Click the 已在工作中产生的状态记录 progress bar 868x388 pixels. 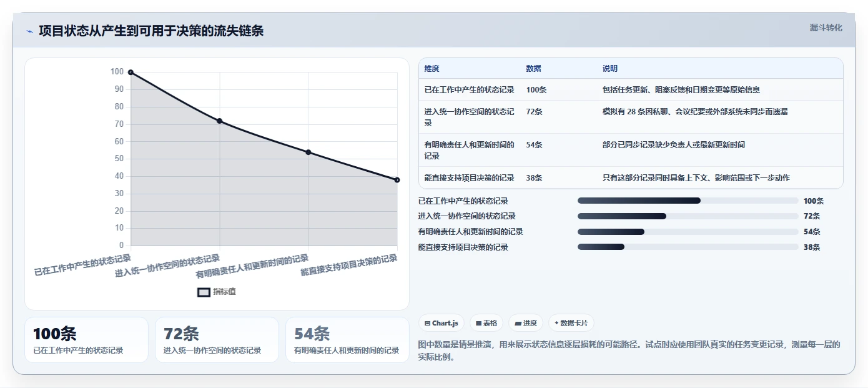(x=688, y=201)
